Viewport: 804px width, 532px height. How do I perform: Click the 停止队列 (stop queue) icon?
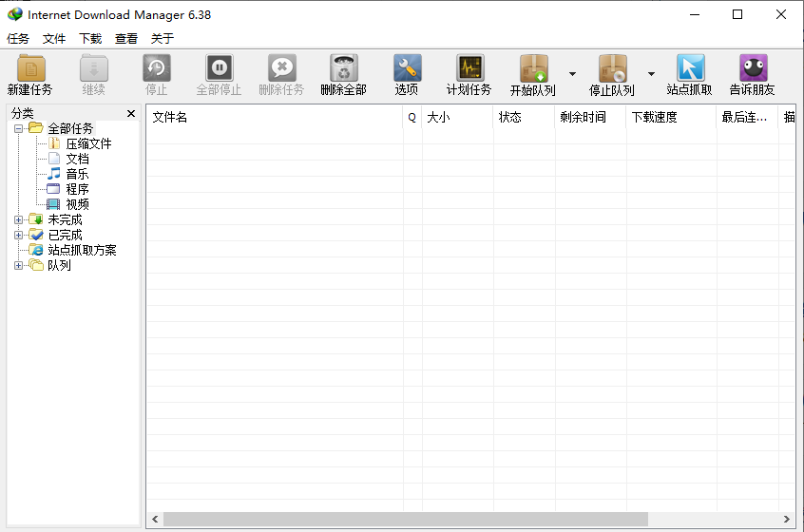tap(612, 68)
